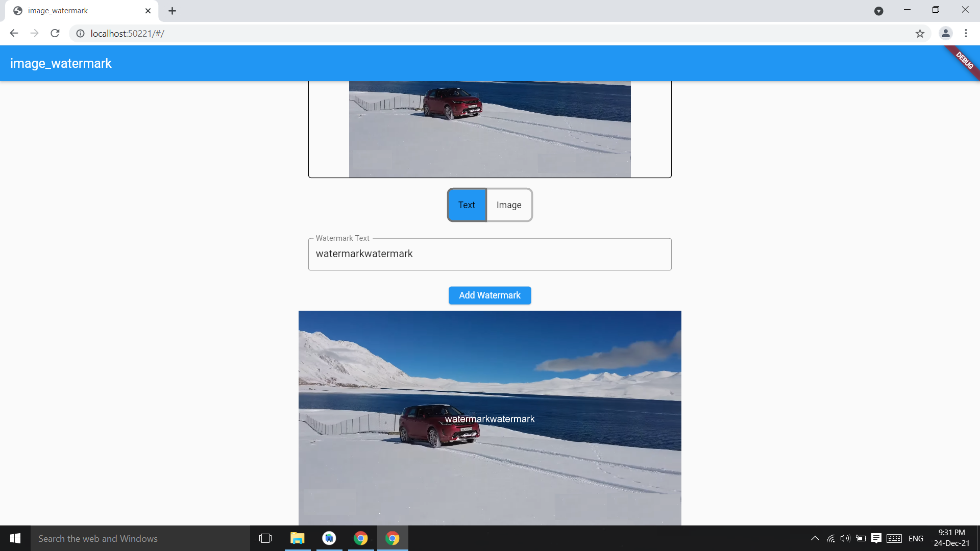
Task: Switch to Image watermark mode
Action: point(509,205)
